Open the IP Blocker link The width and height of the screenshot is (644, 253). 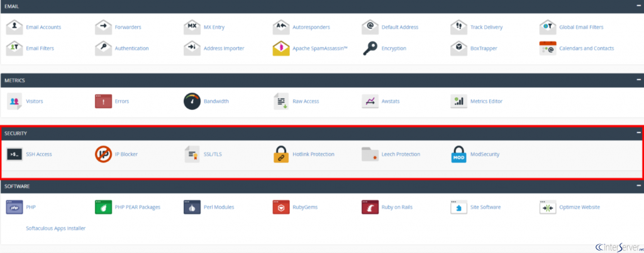coord(126,154)
